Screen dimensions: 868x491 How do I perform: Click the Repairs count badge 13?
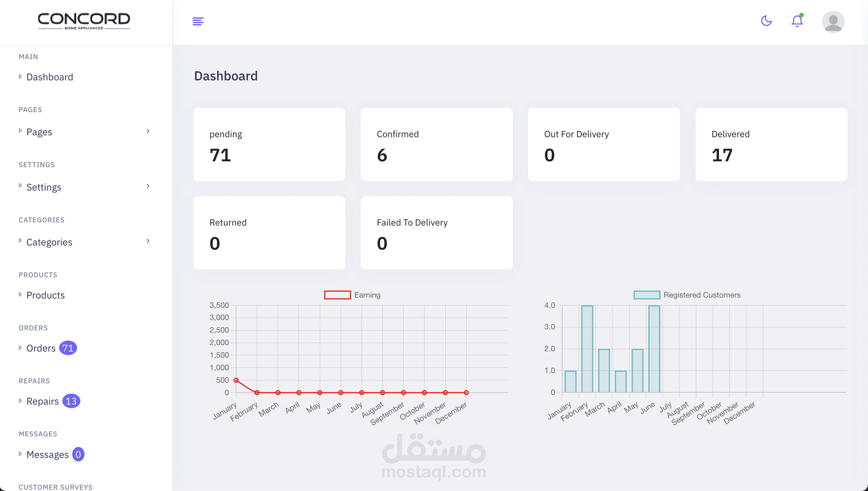coord(71,401)
